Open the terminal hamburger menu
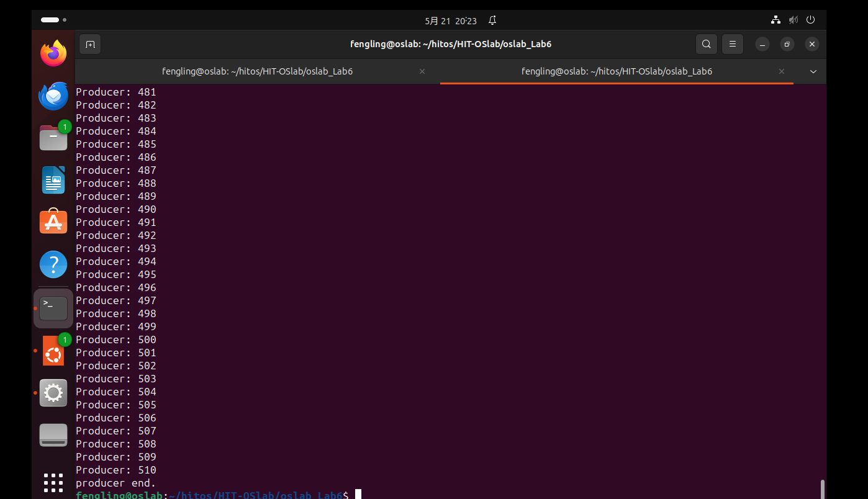This screenshot has width=868, height=499. click(733, 44)
